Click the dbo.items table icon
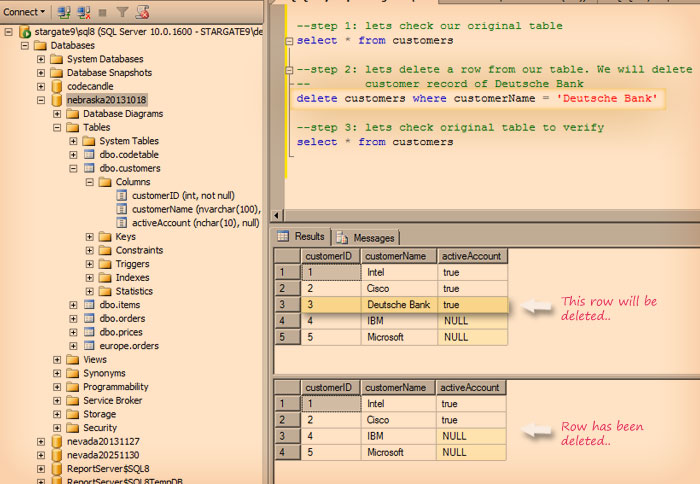Viewport: 700px width, 484px height. click(89, 305)
